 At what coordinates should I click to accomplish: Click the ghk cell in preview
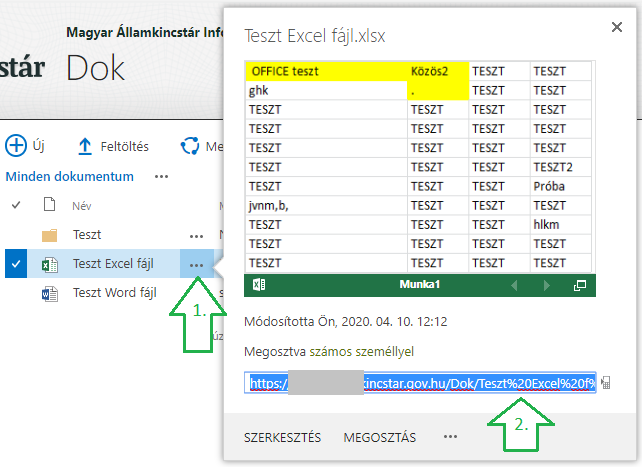click(x=326, y=90)
